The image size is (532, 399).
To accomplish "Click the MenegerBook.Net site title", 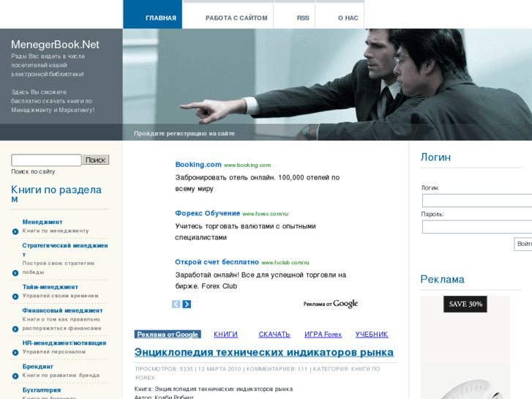I will [x=55, y=45].
